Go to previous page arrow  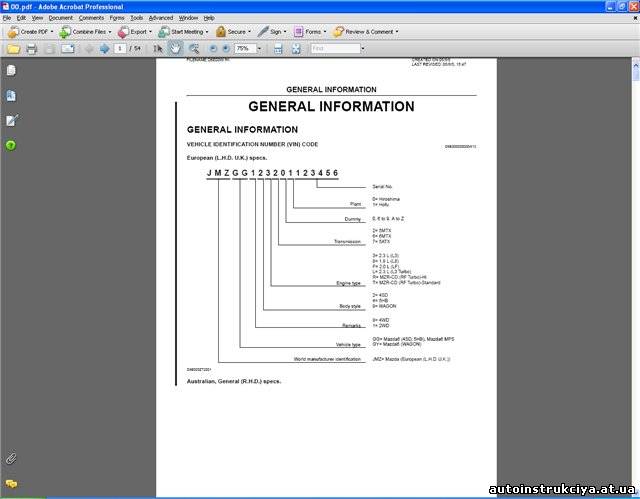[x=89, y=49]
